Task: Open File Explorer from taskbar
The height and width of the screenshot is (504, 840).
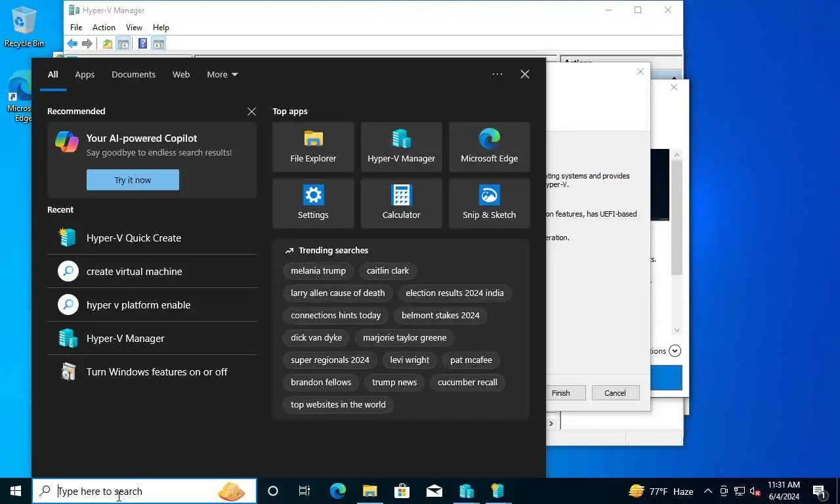Action: pyautogui.click(x=369, y=491)
